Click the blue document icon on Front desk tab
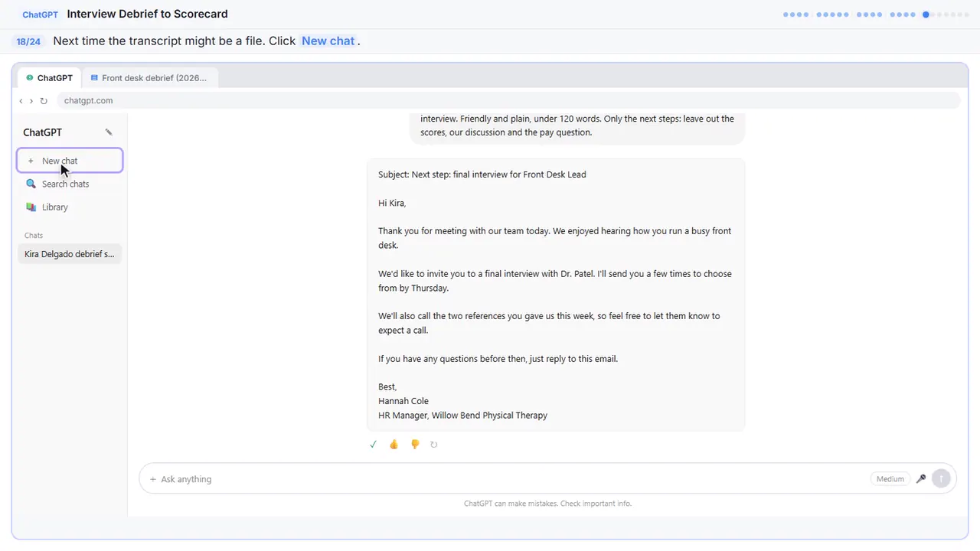Image resolution: width=980 pixels, height=551 pixels. (94, 78)
